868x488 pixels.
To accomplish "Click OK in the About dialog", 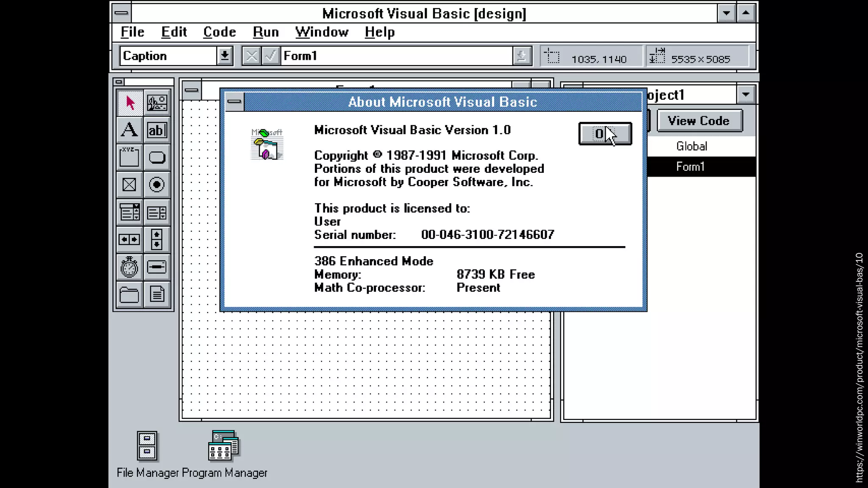I will [x=605, y=134].
